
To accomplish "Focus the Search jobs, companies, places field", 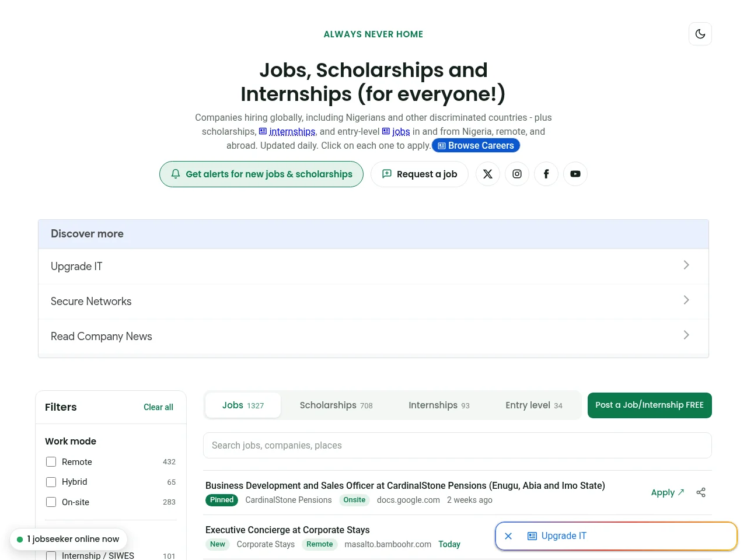I will [458, 446].
